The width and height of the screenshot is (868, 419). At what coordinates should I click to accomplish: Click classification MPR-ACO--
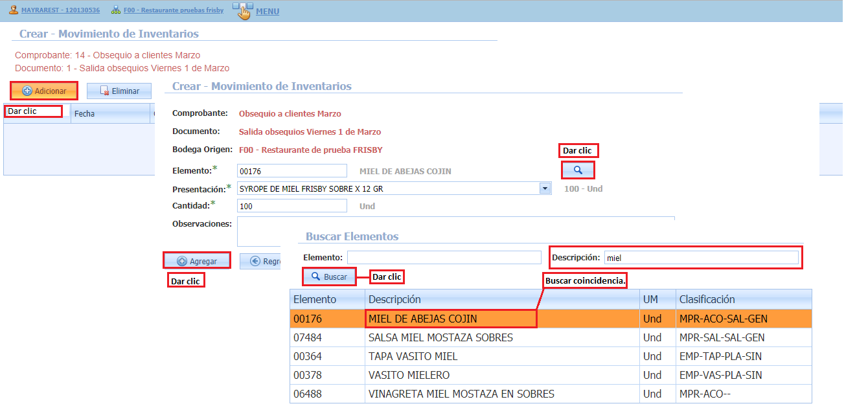click(x=705, y=394)
